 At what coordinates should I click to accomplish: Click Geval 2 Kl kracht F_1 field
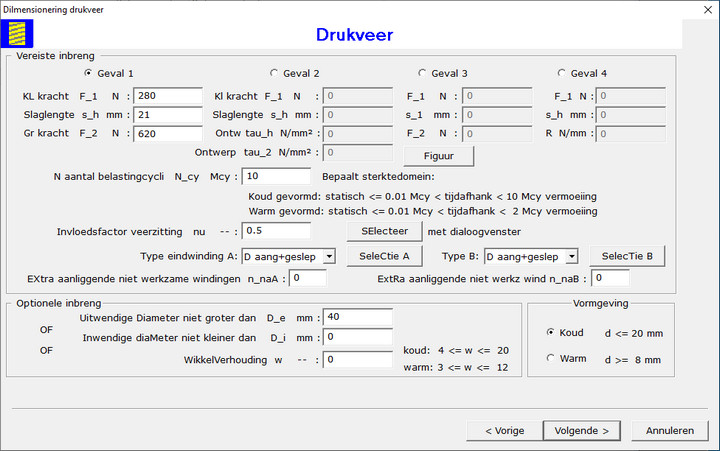click(358, 96)
